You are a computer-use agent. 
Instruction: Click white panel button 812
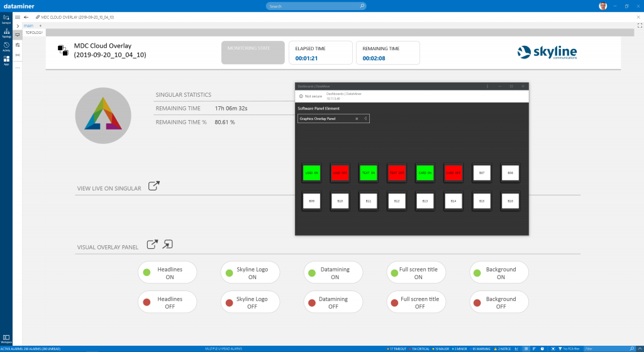tap(397, 201)
